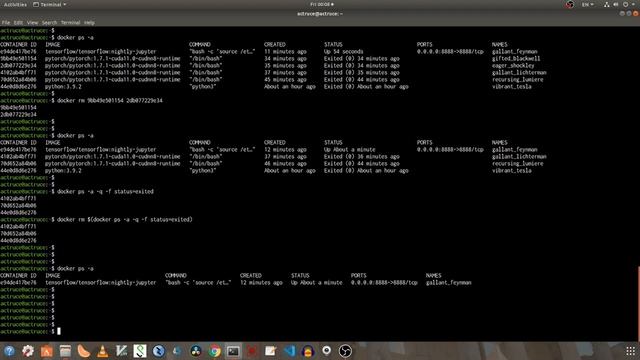Image resolution: width=640 pixels, height=360 pixels.
Task: Expand the EN input language dropdown
Action: pyautogui.click(x=588, y=4)
